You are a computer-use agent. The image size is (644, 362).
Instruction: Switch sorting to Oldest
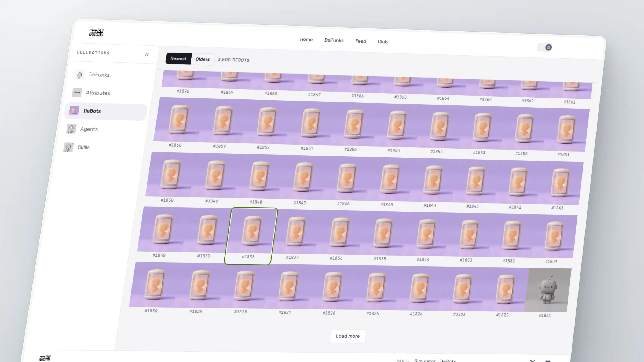[203, 59]
